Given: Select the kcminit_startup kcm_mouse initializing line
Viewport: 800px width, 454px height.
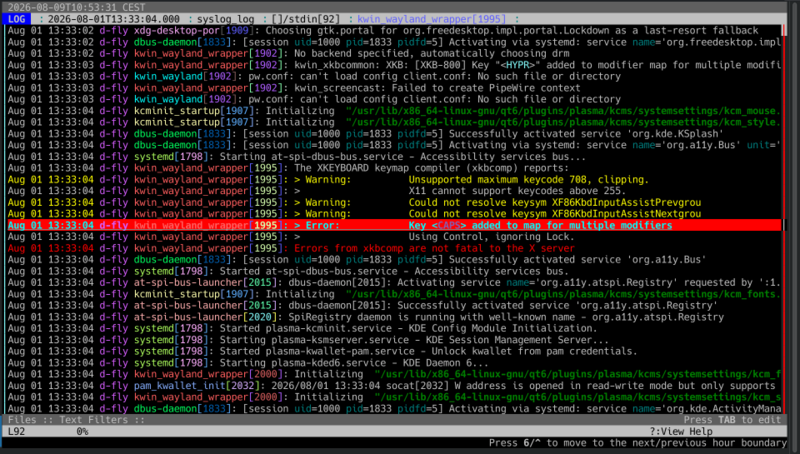Looking at the screenshot, I should (394, 111).
